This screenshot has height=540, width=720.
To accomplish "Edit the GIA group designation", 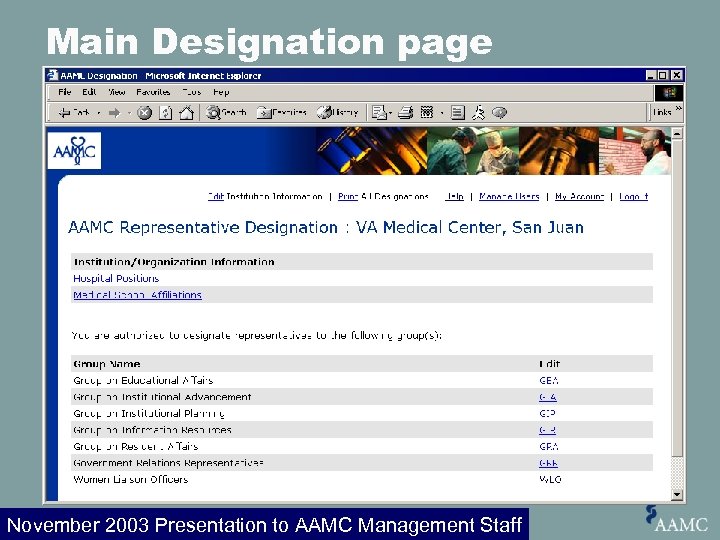I will [x=548, y=397].
